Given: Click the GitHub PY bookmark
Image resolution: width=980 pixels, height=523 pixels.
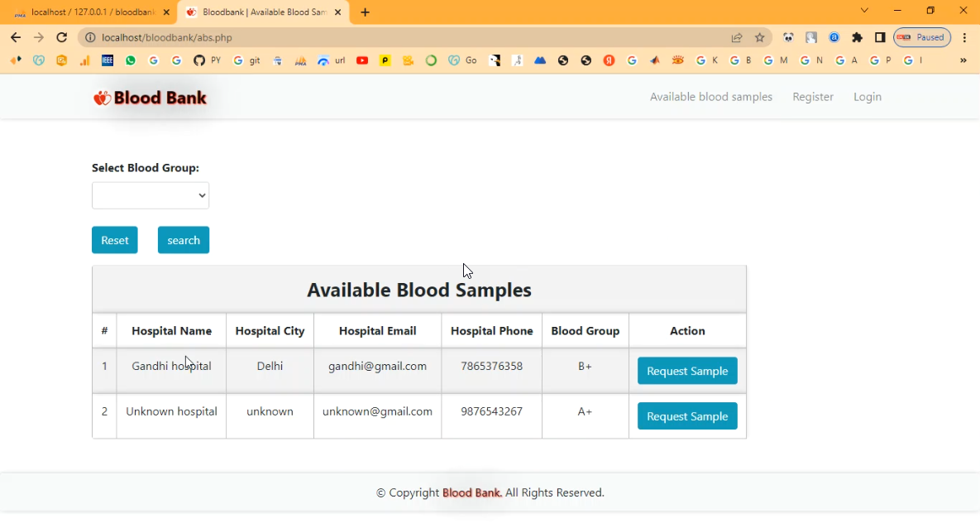Looking at the screenshot, I should click(207, 60).
